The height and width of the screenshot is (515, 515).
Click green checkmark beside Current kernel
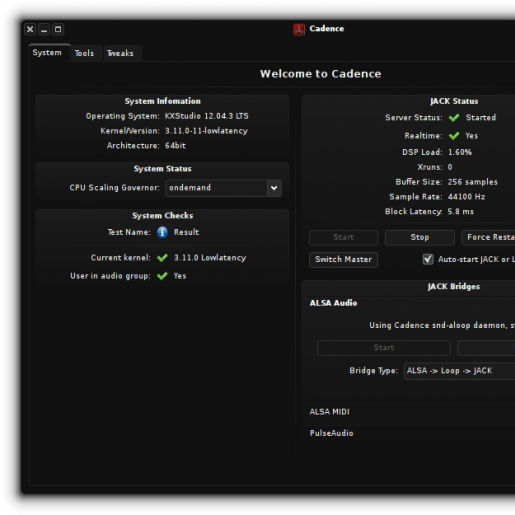tap(162, 258)
